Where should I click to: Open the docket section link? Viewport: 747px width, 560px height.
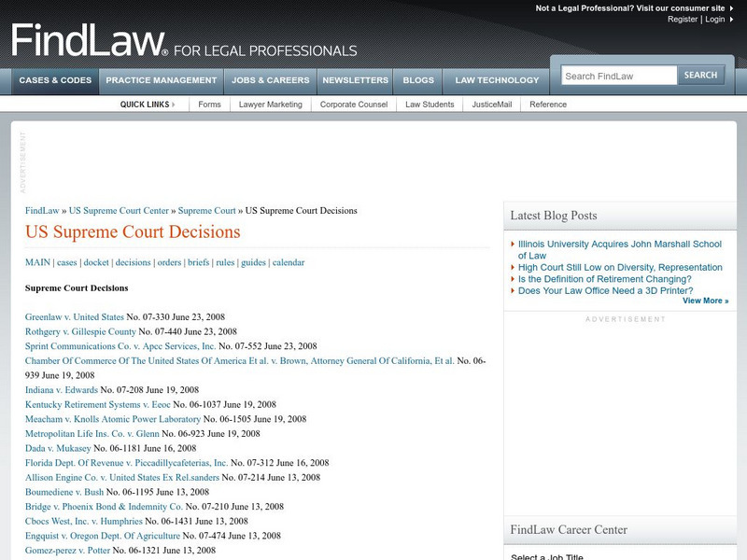[96, 262]
